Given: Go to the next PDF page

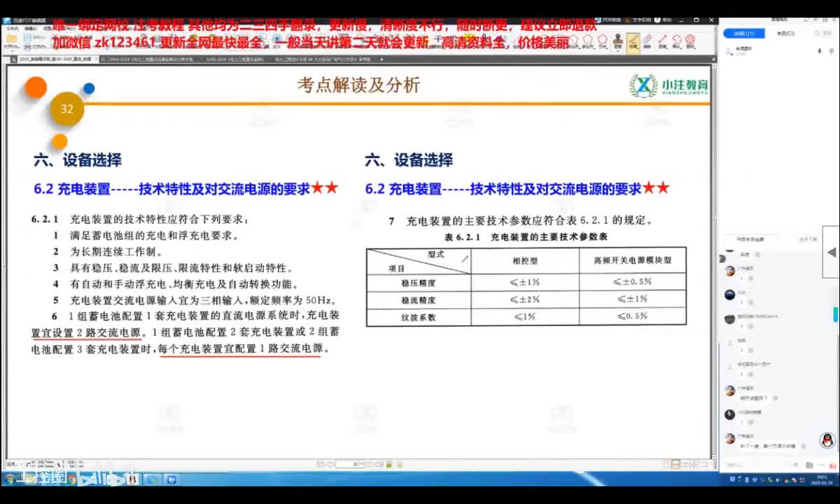Looking at the screenshot, I should (370, 464).
